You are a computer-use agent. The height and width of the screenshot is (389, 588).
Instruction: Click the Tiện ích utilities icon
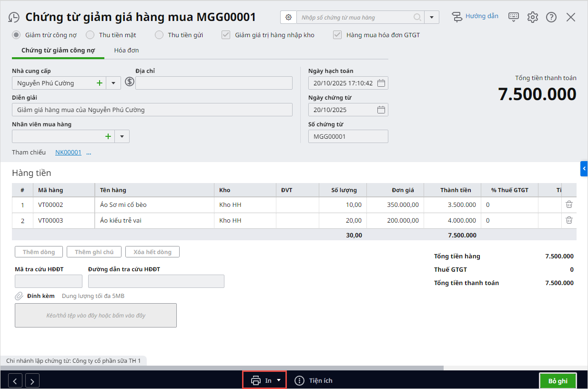pos(299,380)
